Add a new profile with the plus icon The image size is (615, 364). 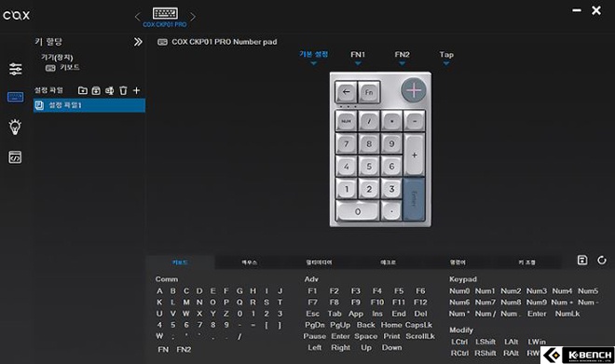coord(136,90)
